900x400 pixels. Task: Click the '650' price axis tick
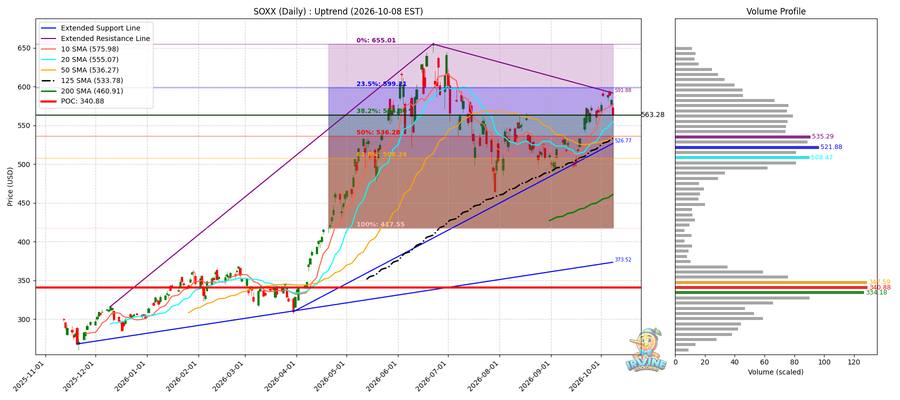(25, 48)
